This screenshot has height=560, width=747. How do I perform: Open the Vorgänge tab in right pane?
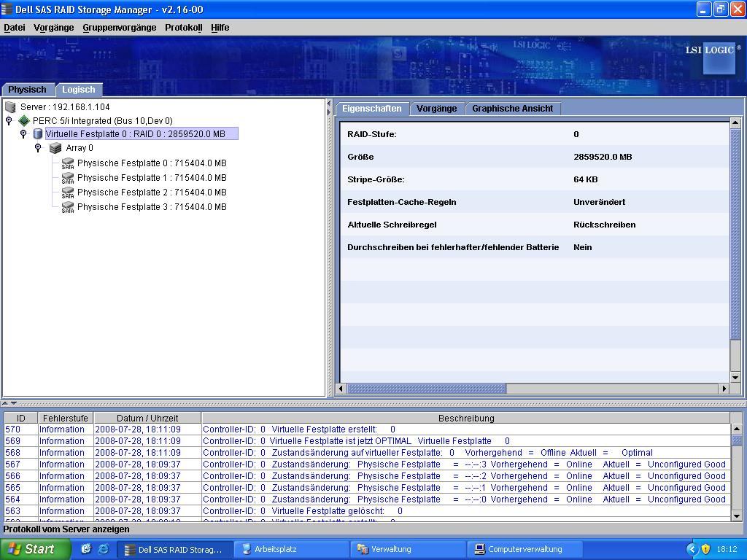(437, 109)
